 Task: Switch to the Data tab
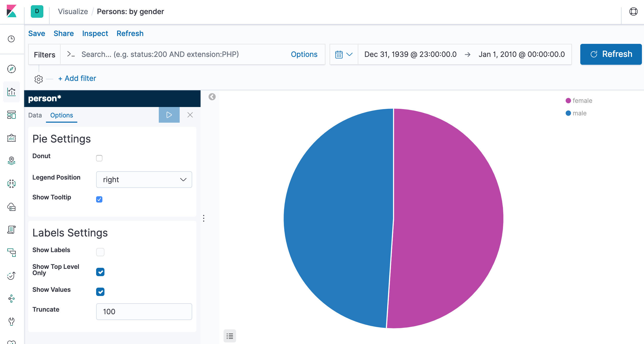tap(35, 115)
